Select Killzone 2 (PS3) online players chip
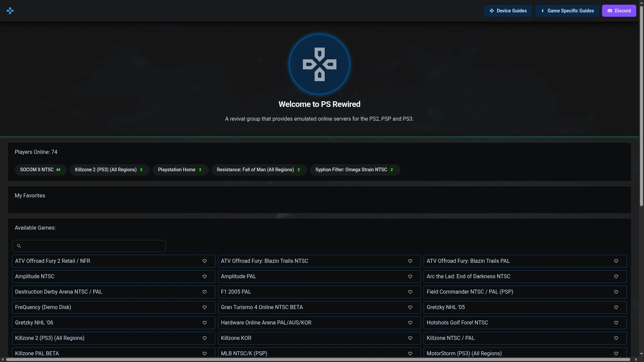 click(109, 170)
